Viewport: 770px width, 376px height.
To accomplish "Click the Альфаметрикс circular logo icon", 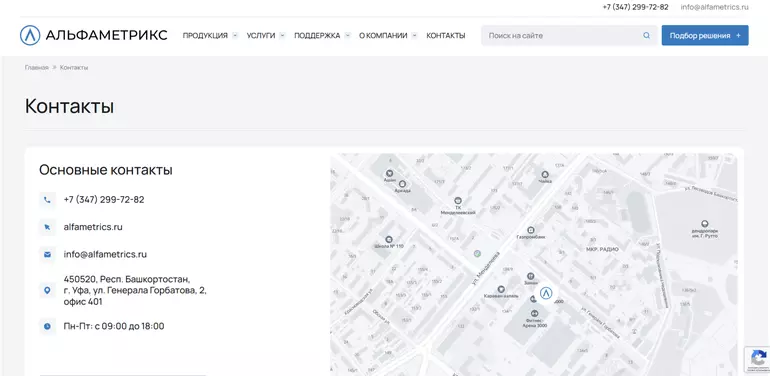I will [x=30, y=35].
